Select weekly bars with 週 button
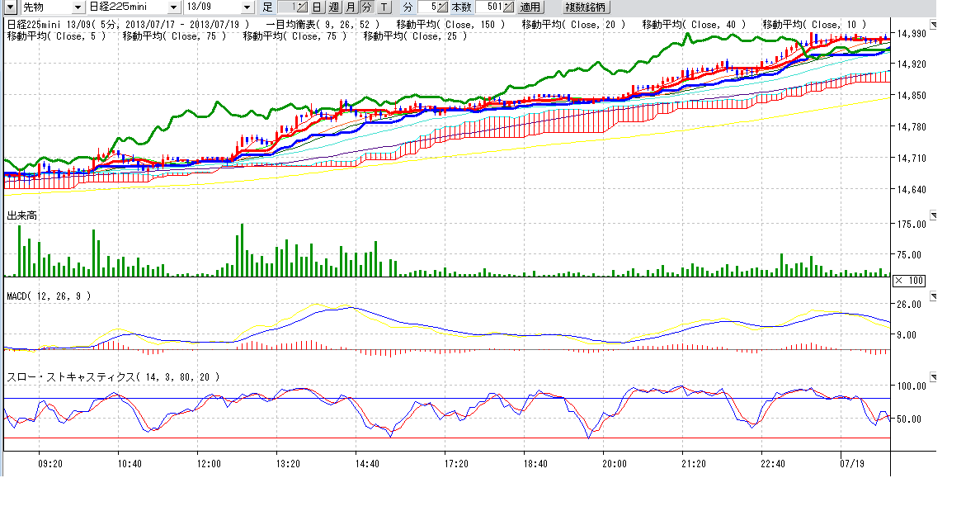This screenshot has width=980, height=530. [333, 7]
